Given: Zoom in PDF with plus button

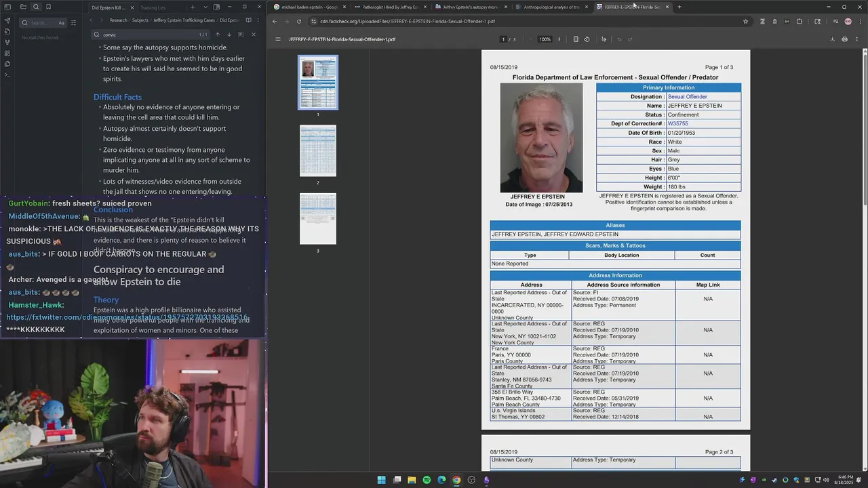Looking at the screenshot, I should click(x=559, y=39).
